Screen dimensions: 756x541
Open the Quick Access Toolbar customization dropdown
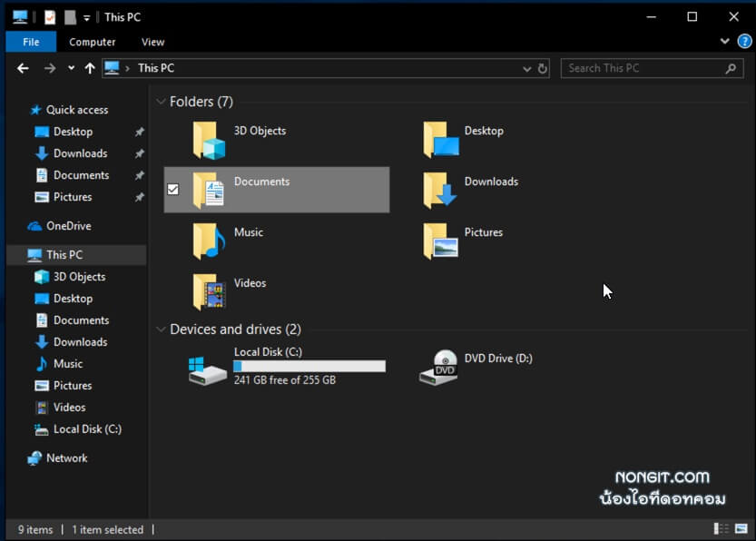click(x=85, y=16)
